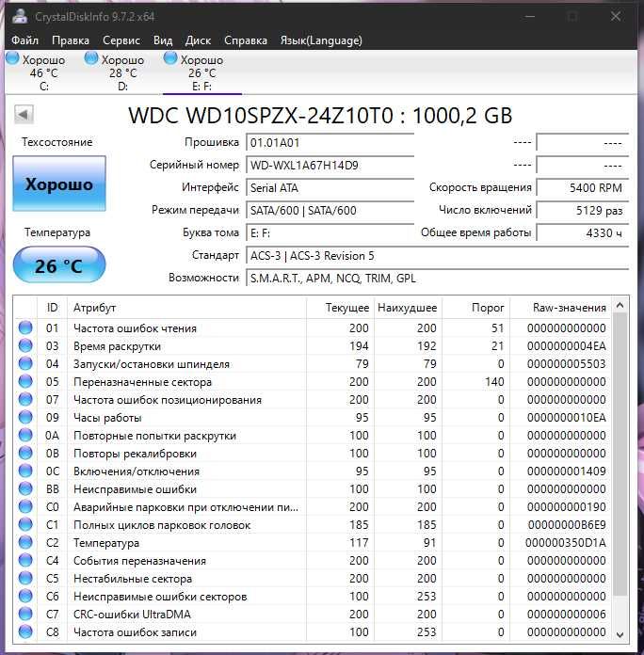Viewport: 644px width, 655px height.
Task: Click the Прошивка field 01.01A01
Action: pyautogui.click(x=330, y=143)
